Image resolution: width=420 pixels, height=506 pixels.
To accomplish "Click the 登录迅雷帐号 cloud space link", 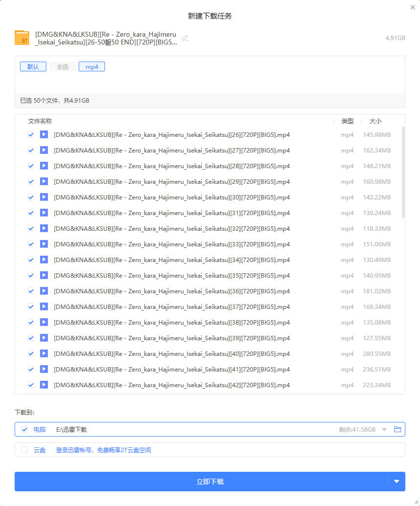I will pos(103,450).
